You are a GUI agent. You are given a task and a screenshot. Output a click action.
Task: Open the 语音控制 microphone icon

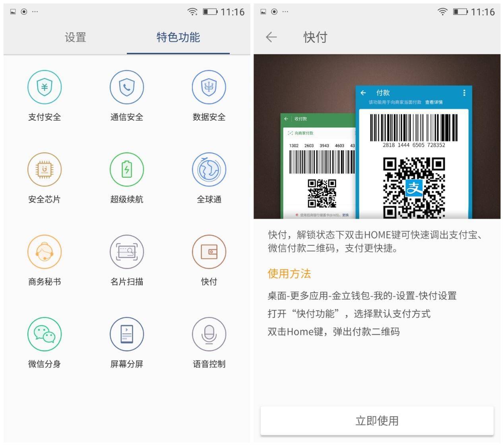pos(209,334)
